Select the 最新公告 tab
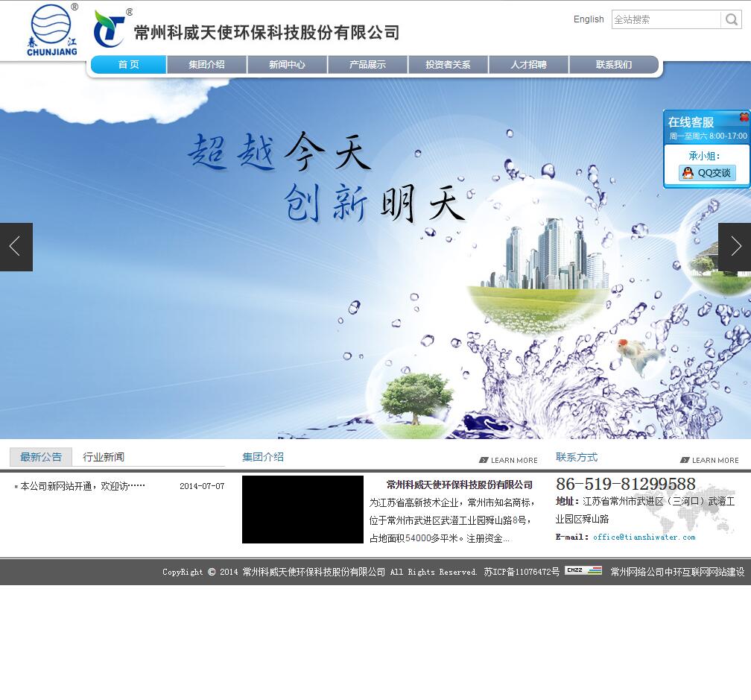This screenshot has height=700, width=751. 41,457
